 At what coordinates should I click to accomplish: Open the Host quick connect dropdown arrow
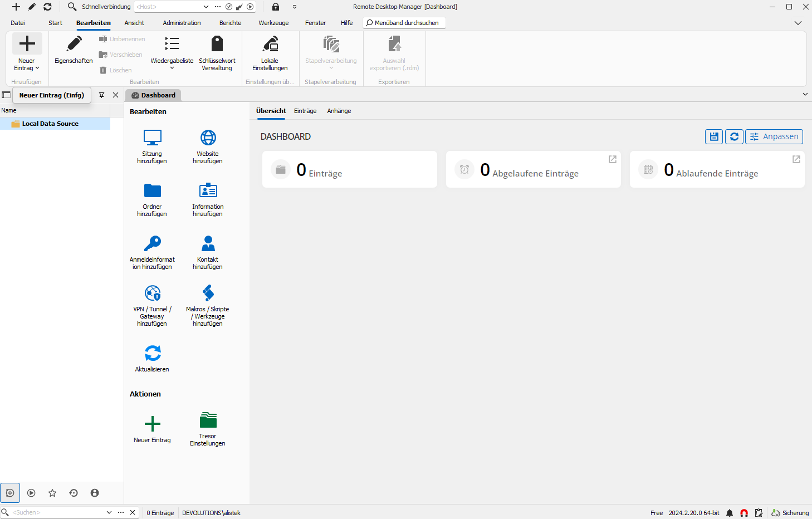pyautogui.click(x=206, y=7)
